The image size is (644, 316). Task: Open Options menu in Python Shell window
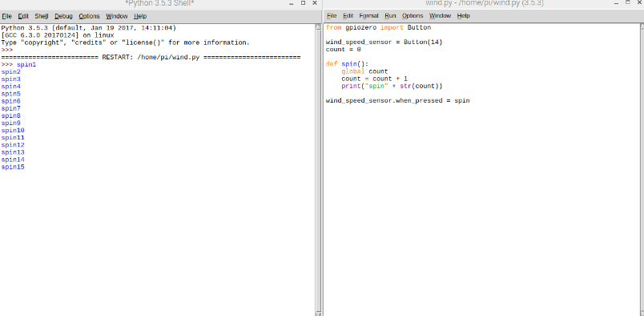89,17
